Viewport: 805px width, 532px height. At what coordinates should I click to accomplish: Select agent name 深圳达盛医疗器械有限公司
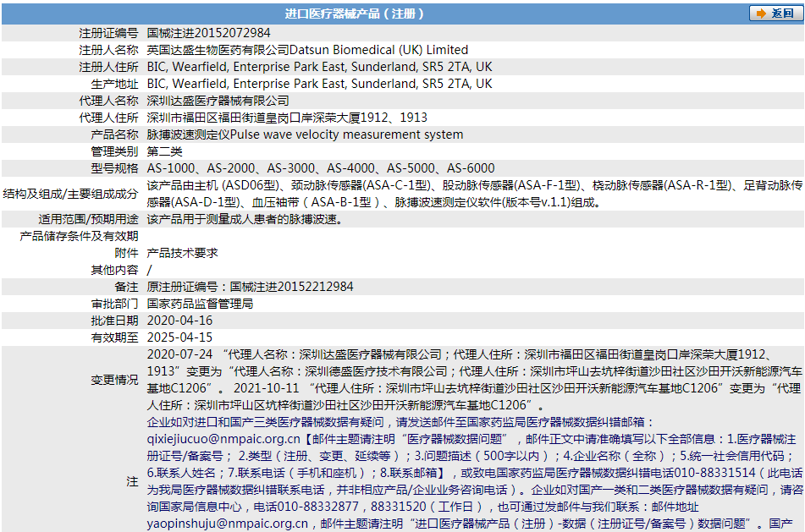218,101
